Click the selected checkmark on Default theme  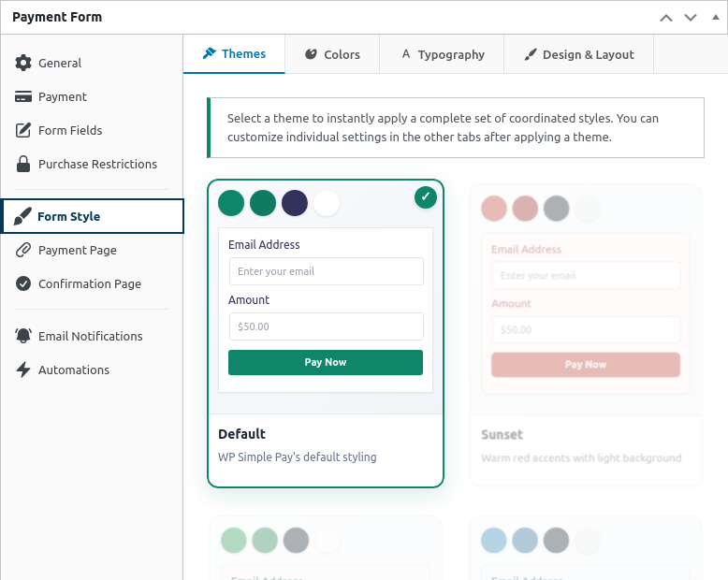(x=426, y=196)
